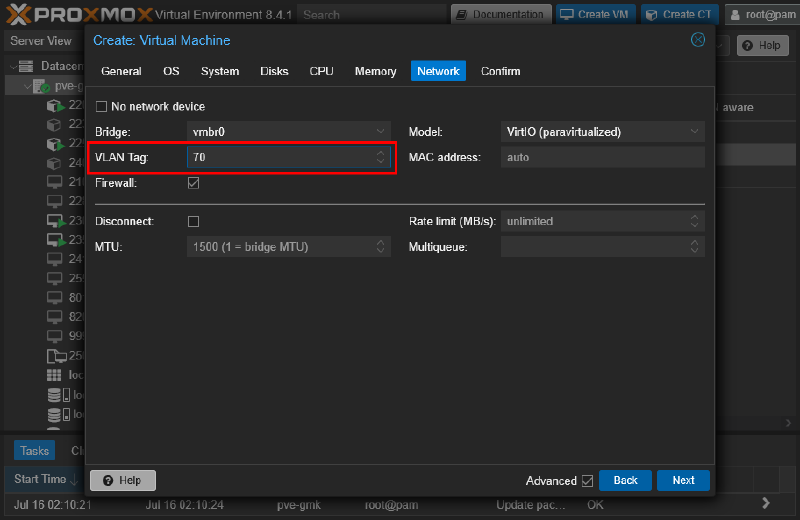The width and height of the screenshot is (800, 520).
Task: Adjust the VLAN Tag spinner arrows
Action: [x=380, y=157]
